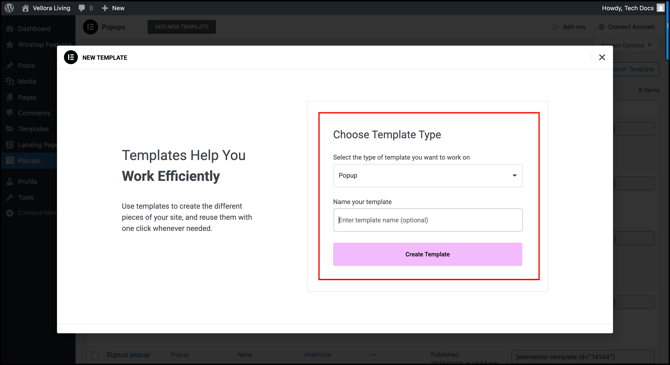Click the template name input field
Screen dimensions: 670x365
tap(427, 220)
